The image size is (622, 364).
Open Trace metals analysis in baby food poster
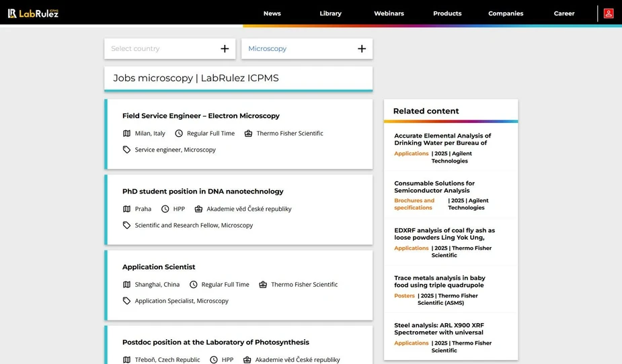(440, 281)
